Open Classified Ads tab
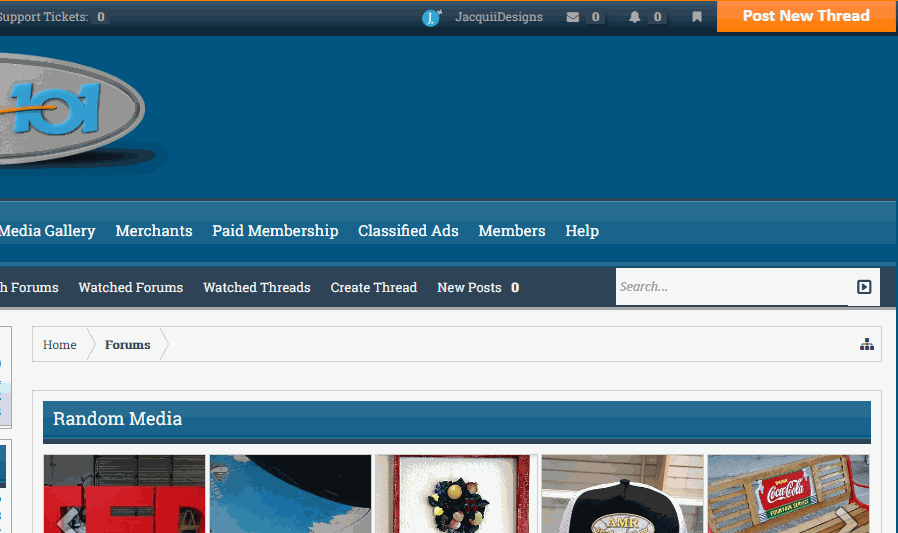Viewport: 898px width, 533px height. click(408, 231)
